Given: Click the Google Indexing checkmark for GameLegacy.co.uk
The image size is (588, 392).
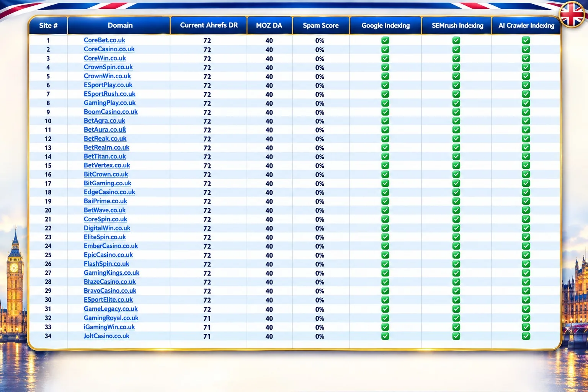Looking at the screenshot, I should [x=385, y=309].
